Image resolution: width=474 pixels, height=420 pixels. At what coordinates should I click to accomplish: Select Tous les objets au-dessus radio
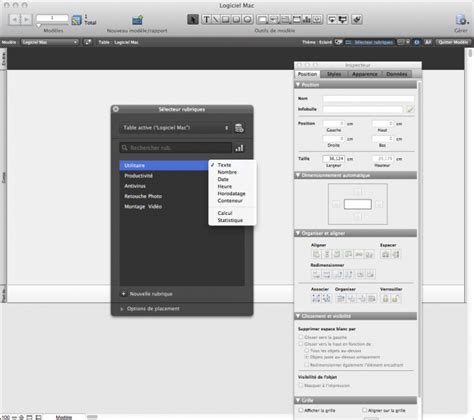307,351
